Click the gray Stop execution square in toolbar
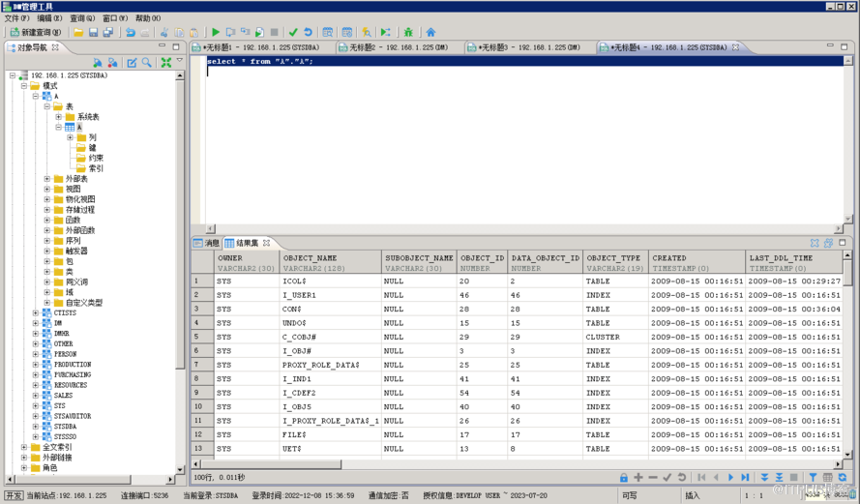Viewport: 860px width, 504px height. pyautogui.click(x=275, y=32)
